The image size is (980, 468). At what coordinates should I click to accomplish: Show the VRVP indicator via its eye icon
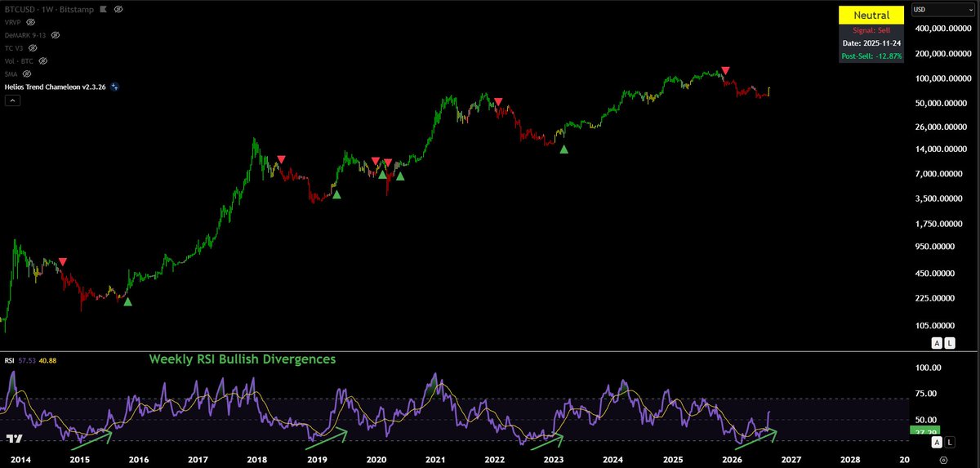(x=30, y=22)
